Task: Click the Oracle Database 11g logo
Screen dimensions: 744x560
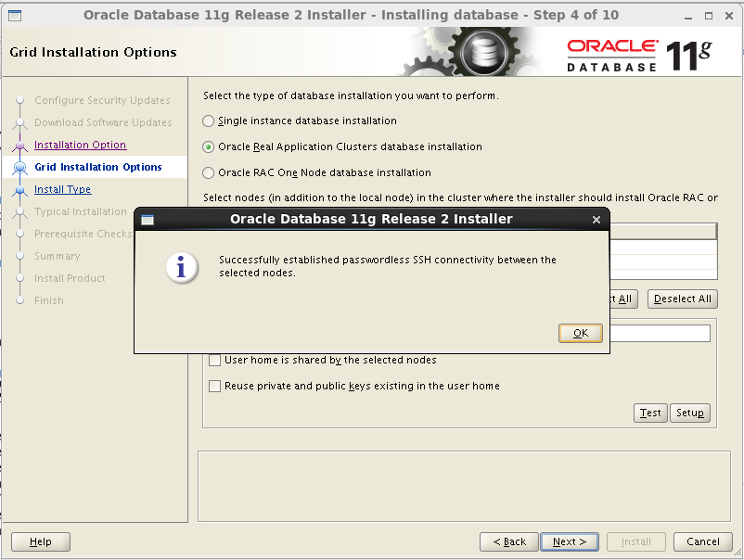Action: (639, 56)
